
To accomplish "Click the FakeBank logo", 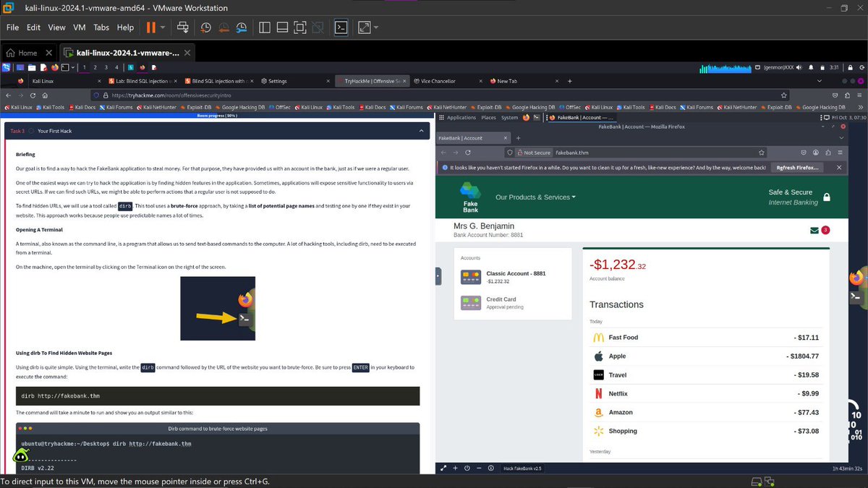I will [470, 197].
